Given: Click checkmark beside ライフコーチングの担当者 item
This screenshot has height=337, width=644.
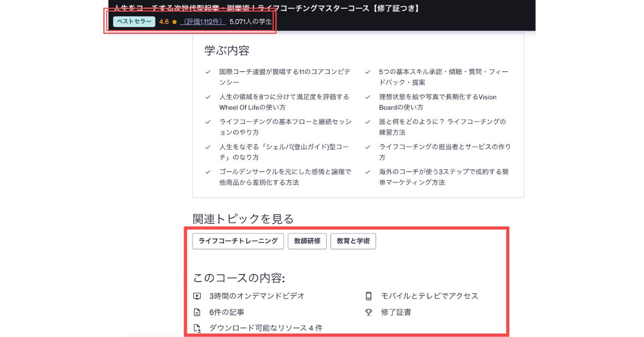Looking at the screenshot, I should (368, 147).
